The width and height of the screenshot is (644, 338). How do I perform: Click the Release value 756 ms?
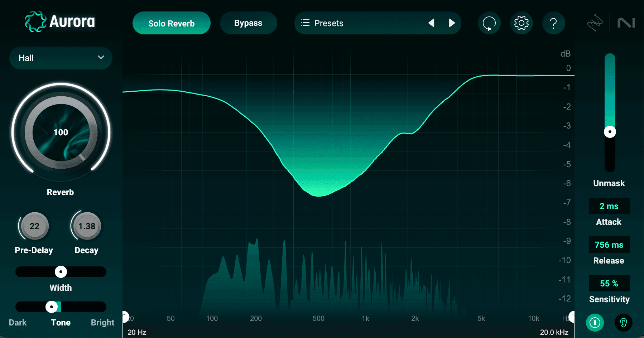click(609, 245)
